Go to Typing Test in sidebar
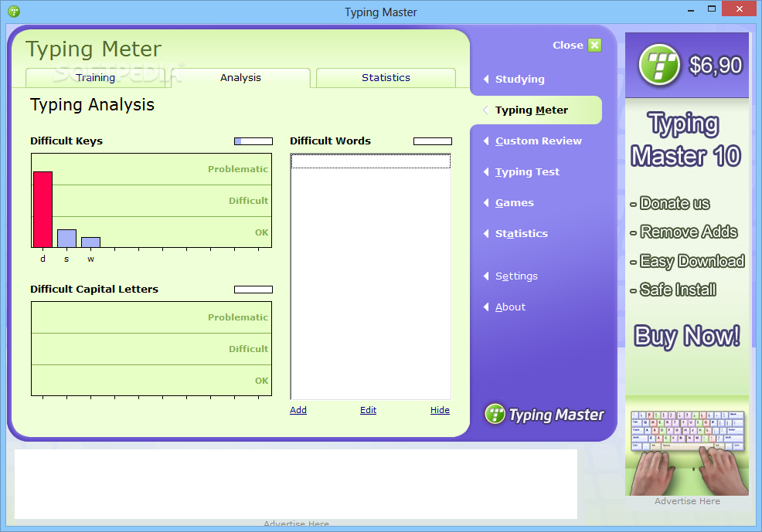Screen dimensions: 762x532 [x=527, y=172]
